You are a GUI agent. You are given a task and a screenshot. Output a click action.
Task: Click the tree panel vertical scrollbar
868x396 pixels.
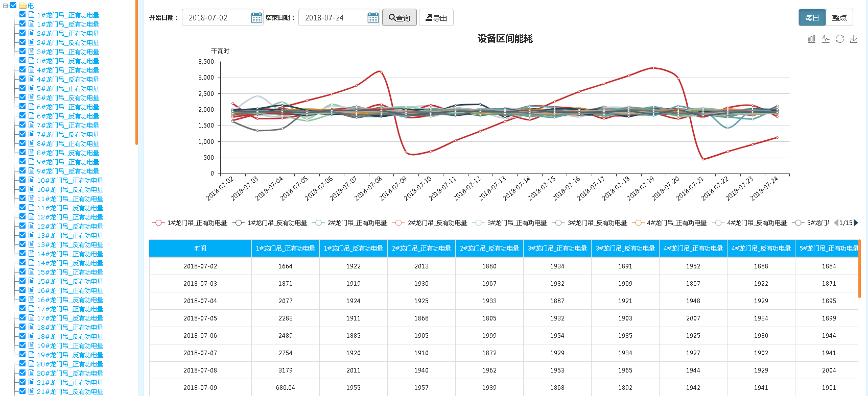[136, 72]
